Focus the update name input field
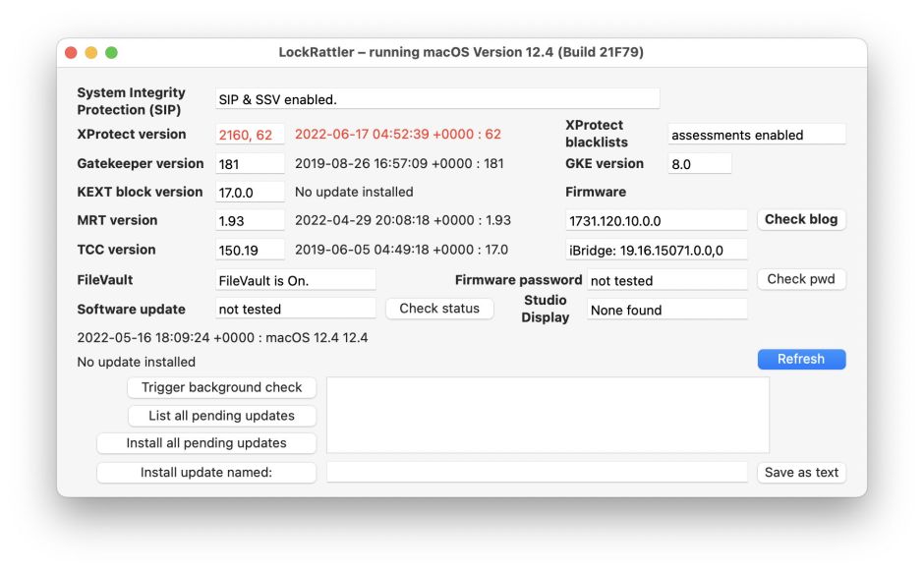924x572 pixels. [x=537, y=473]
